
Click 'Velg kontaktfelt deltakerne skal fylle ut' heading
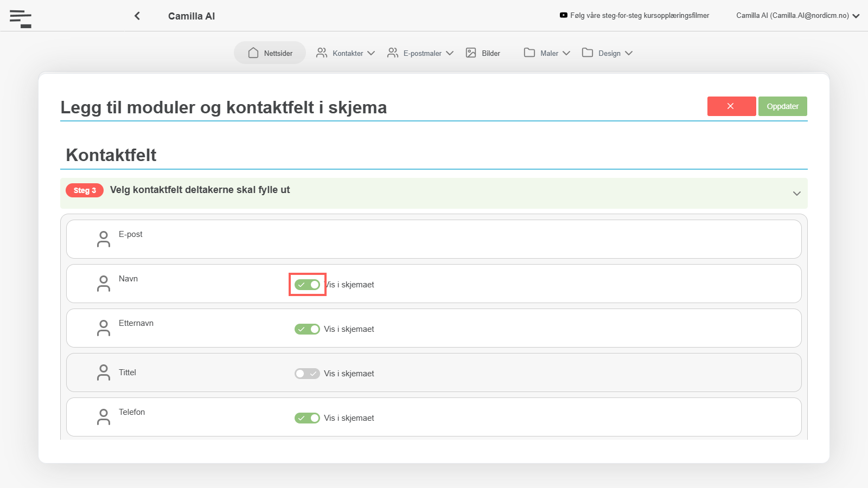click(x=200, y=190)
